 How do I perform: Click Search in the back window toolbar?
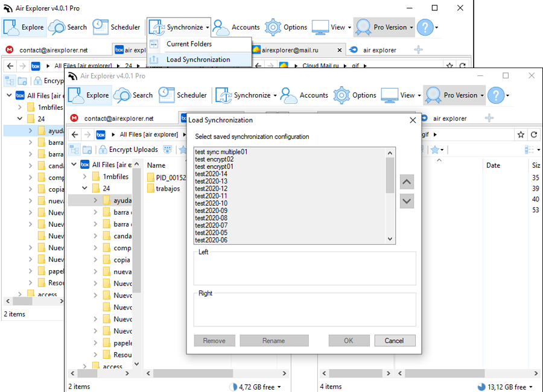tap(68, 27)
